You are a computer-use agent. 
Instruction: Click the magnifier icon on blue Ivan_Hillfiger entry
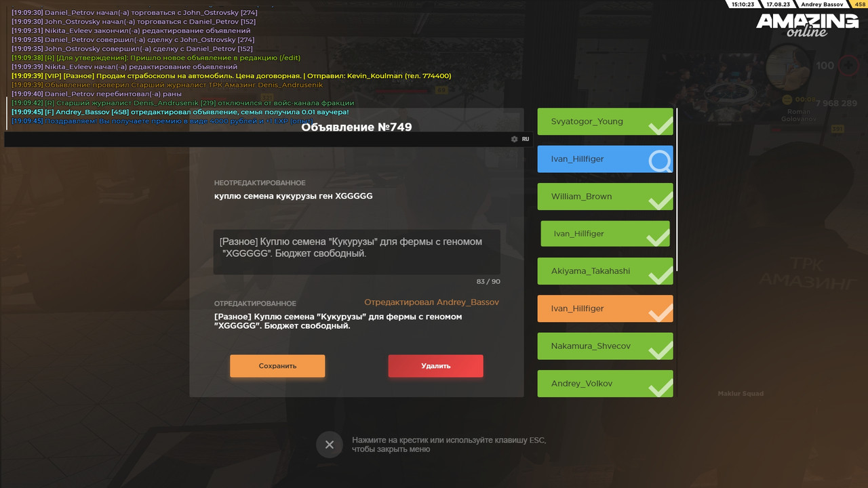659,161
